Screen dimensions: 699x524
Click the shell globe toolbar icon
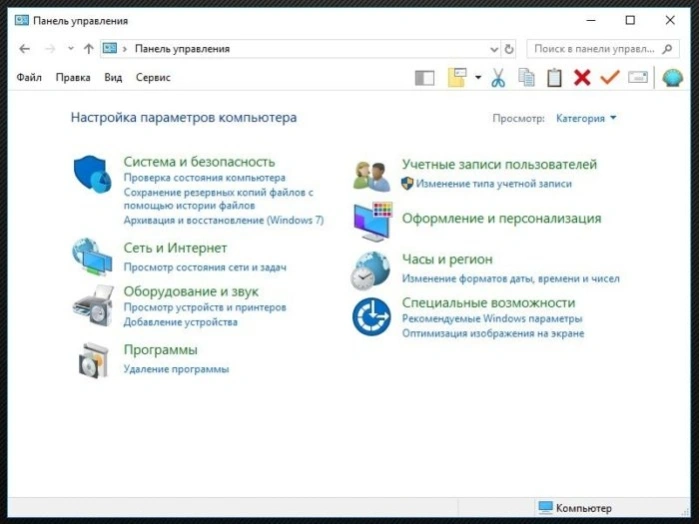672,78
